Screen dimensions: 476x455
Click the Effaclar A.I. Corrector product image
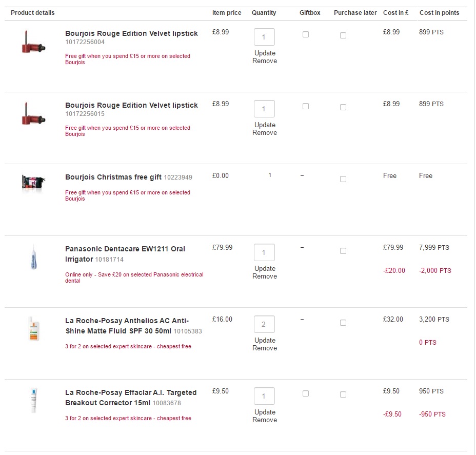coord(33,401)
